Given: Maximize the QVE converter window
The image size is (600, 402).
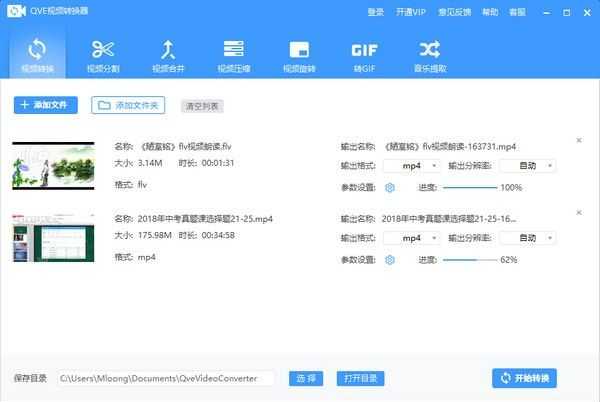Looking at the screenshot, I should click(x=567, y=13).
